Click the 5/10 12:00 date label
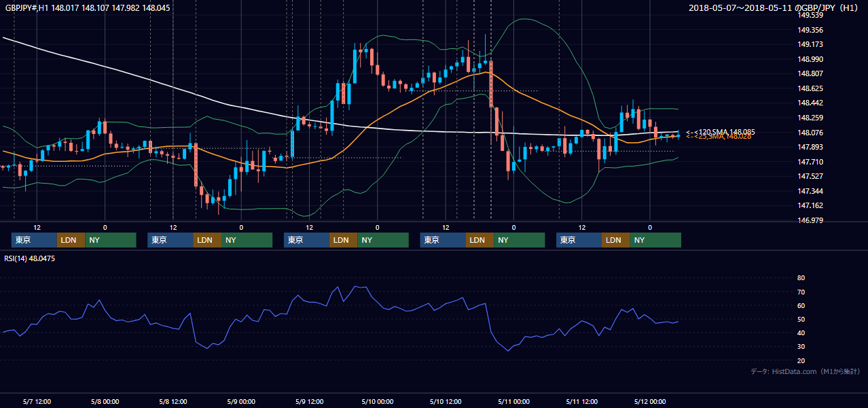The image size is (868, 408). 446,401
